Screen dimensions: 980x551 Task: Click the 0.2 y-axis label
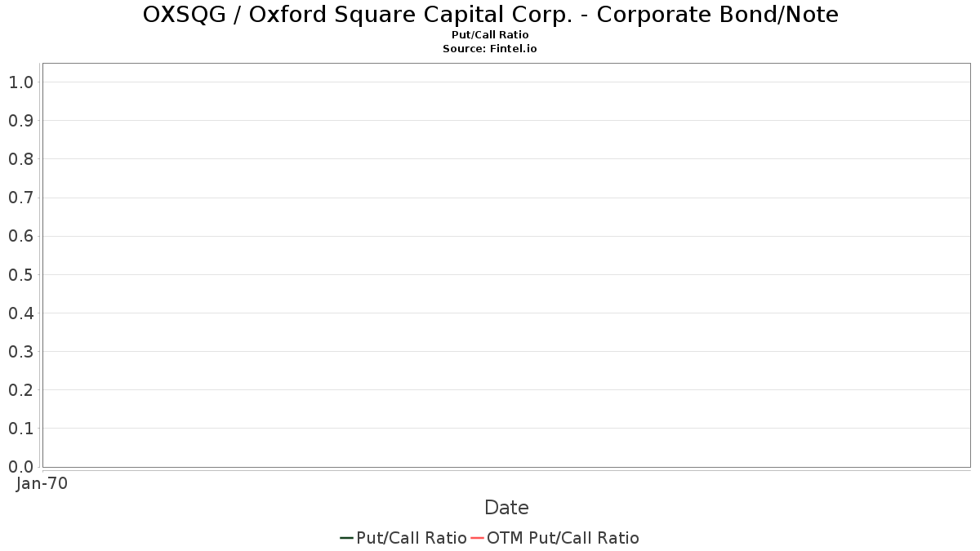coord(20,390)
